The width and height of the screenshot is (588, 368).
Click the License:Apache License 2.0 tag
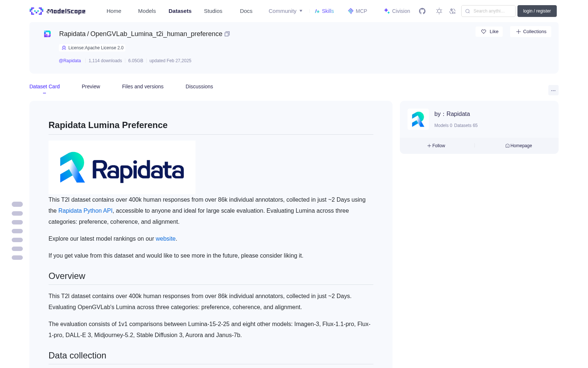(x=92, y=48)
